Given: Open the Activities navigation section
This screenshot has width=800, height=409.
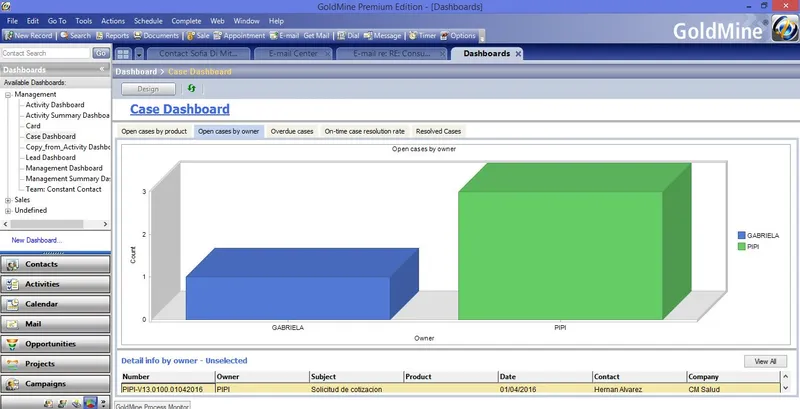Looking at the screenshot, I should 55,284.
